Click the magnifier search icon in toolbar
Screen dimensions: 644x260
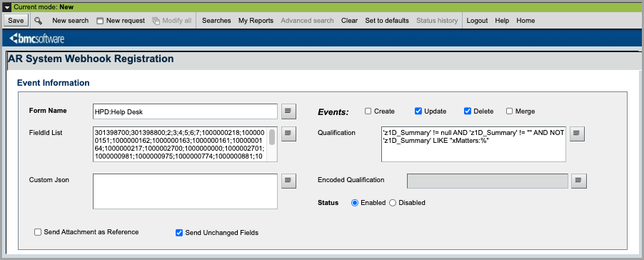[38, 21]
